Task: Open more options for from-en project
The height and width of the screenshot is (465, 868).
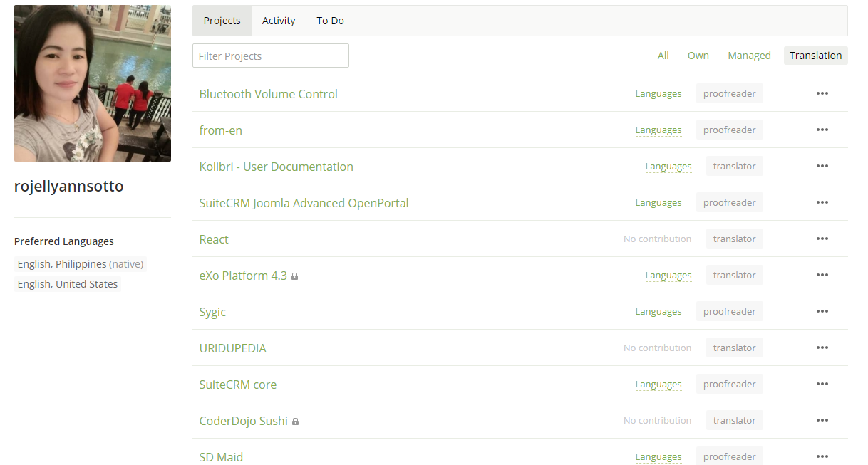Action: [x=822, y=130]
